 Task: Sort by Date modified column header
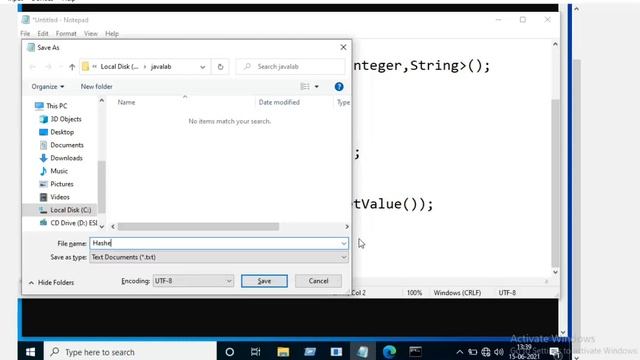click(x=279, y=102)
